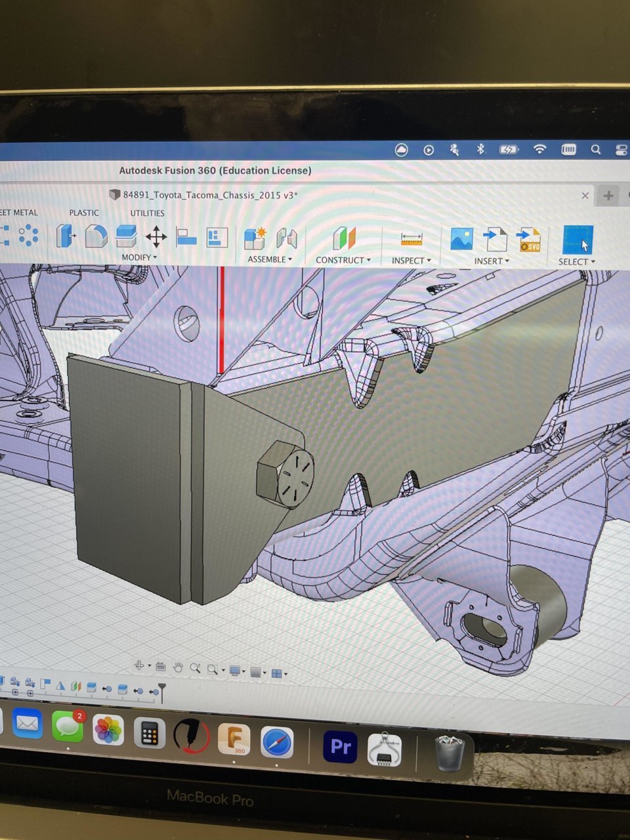
Task: Choose the Insert SVG icon
Action: (529, 240)
